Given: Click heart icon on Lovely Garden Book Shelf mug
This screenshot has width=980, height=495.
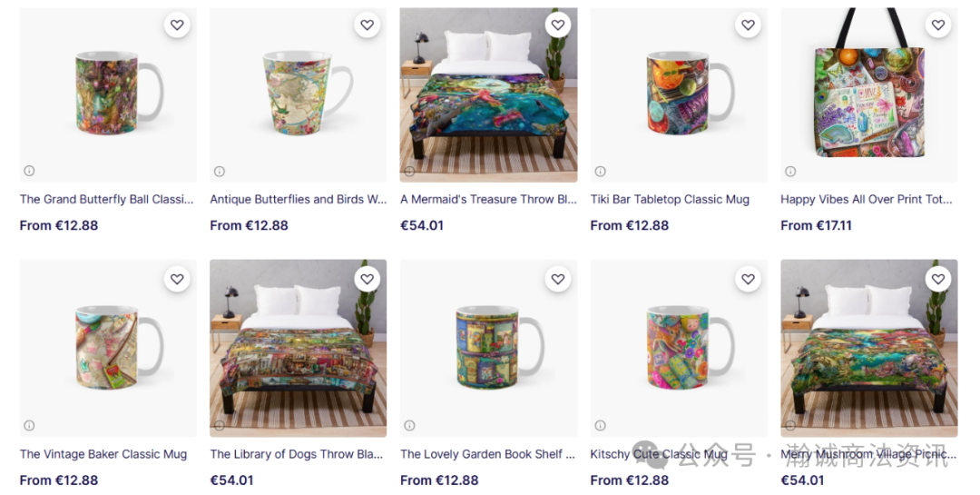Looking at the screenshot, I should pyautogui.click(x=557, y=279).
